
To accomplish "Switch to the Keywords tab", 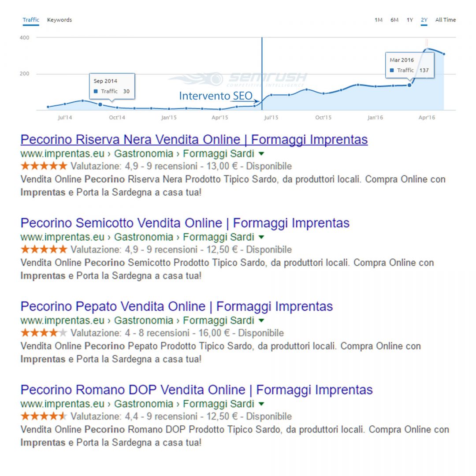I will 59,20.
